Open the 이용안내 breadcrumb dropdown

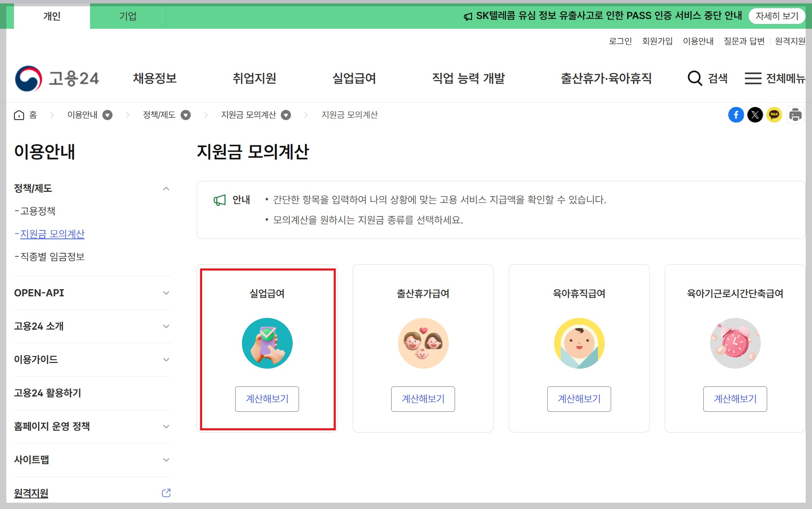click(x=108, y=115)
